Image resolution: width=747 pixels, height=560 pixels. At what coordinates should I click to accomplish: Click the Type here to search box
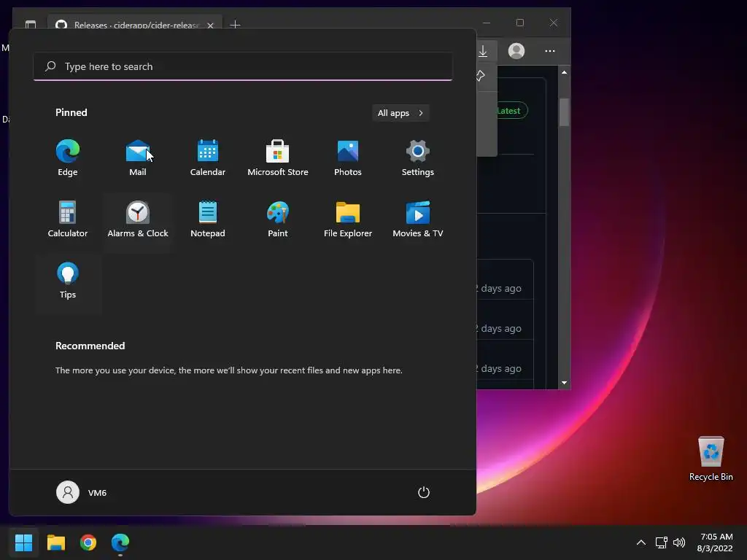click(x=243, y=66)
